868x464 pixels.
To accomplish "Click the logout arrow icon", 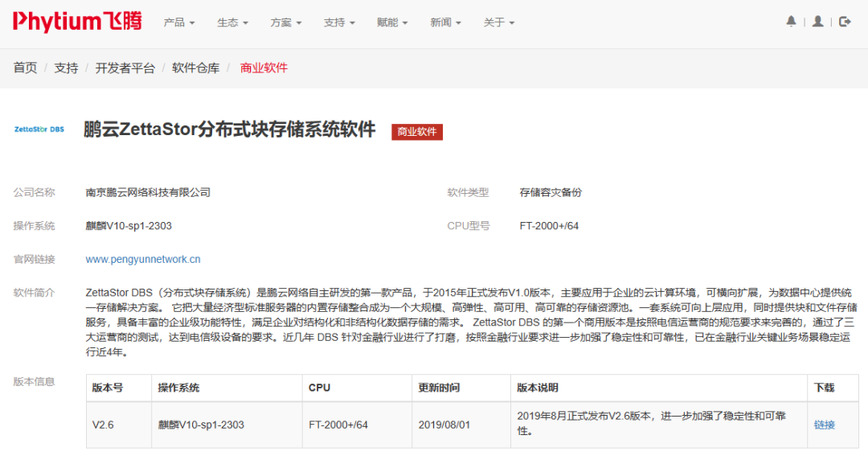I will click(845, 22).
